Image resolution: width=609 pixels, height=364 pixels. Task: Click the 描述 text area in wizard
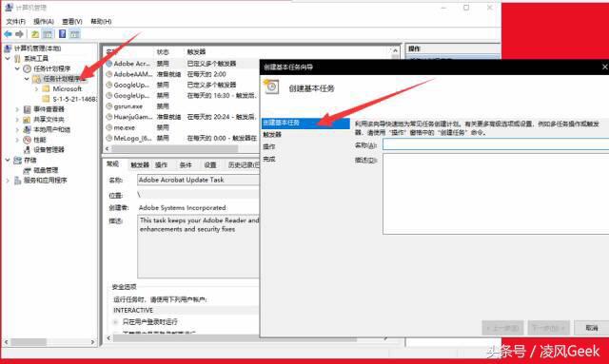point(496,194)
